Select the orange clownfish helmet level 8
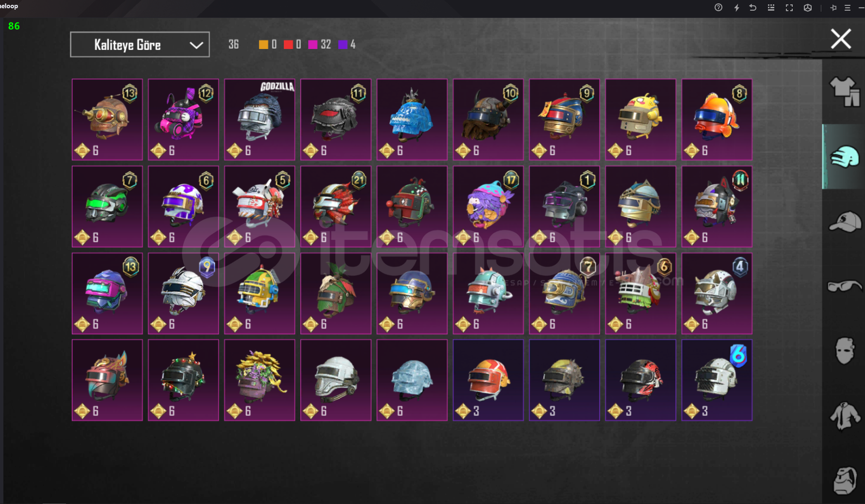Image resolution: width=865 pixels, height=504 pixels. (717, 119)
